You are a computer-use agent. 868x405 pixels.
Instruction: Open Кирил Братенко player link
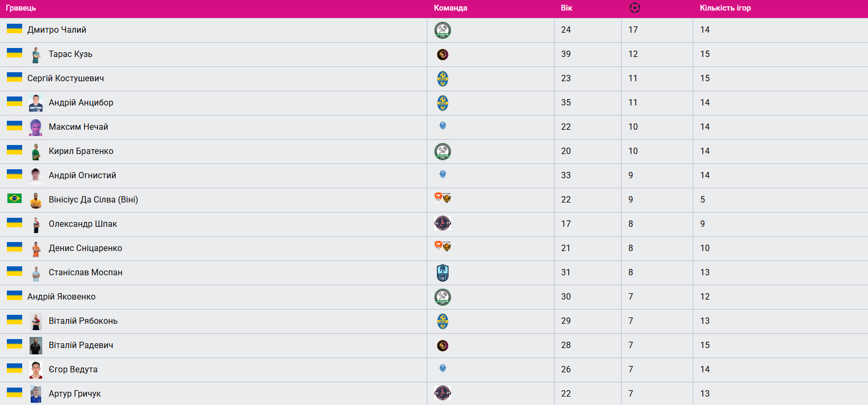[81, 151]
